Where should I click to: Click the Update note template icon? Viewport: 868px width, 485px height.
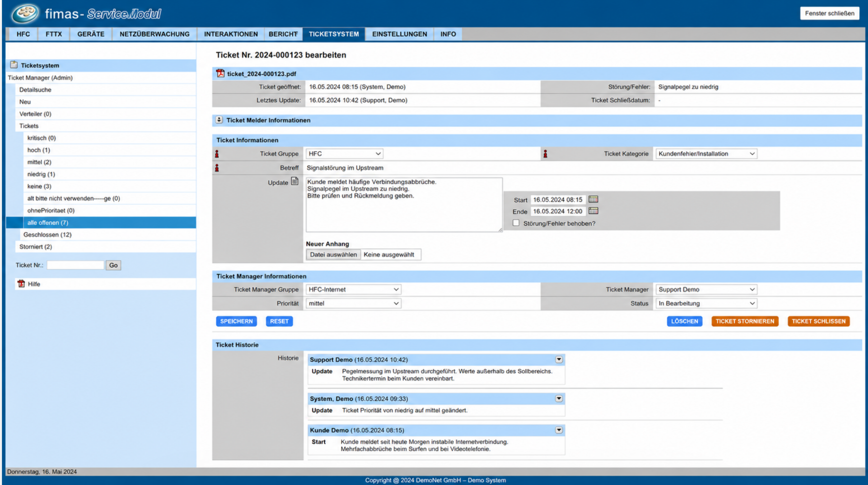[295, 181]
